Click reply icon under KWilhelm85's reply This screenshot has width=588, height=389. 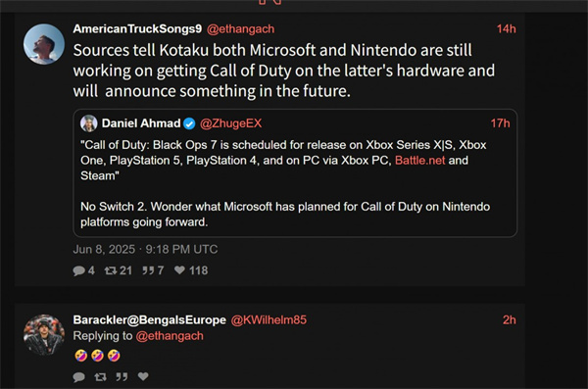(78, 376)
